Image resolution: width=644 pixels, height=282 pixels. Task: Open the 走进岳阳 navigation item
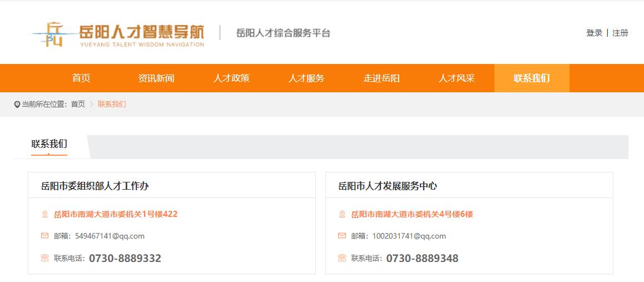382,78
